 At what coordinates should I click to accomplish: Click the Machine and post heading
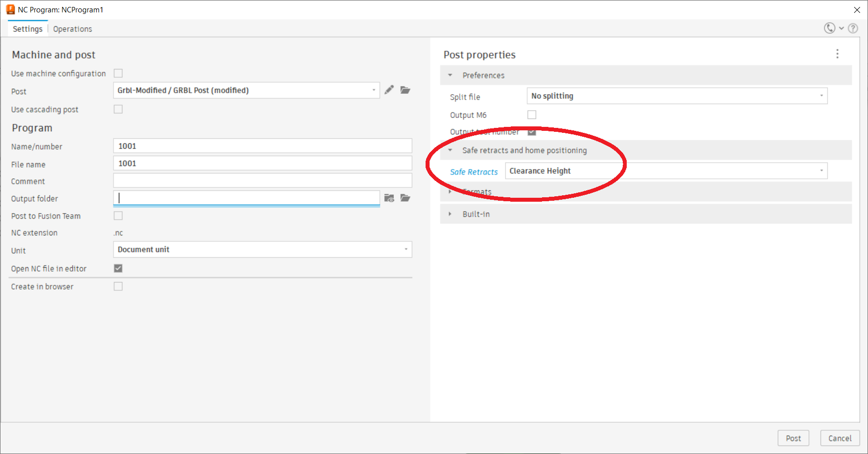point(54,55)
